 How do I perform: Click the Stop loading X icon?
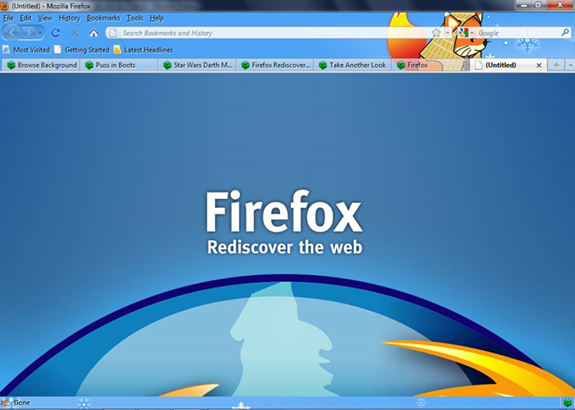coord(74,33)
